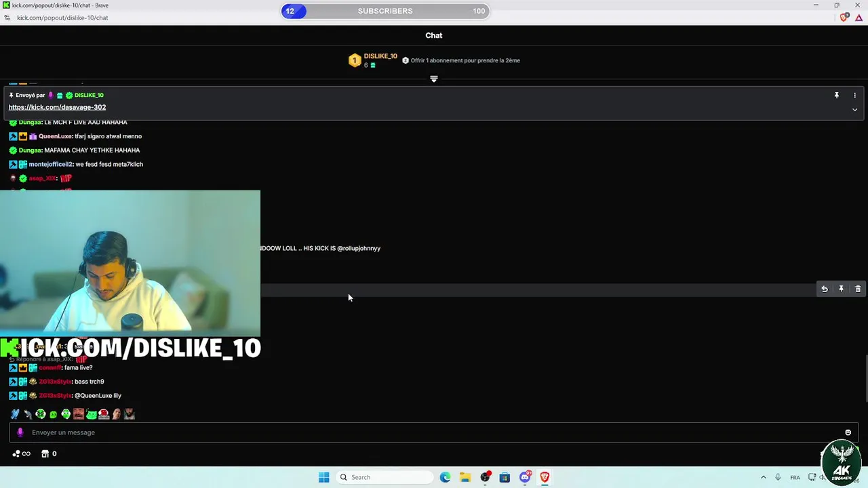Screen dimensions: 868x488
Task: Click DISLIKE_10 top gifter name
Action: (380, 56)
